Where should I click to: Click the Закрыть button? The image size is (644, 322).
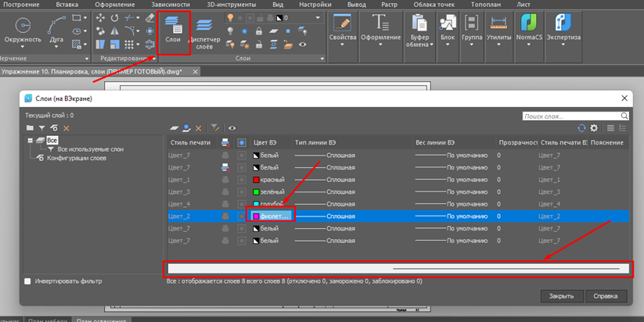tap(561, 296)
